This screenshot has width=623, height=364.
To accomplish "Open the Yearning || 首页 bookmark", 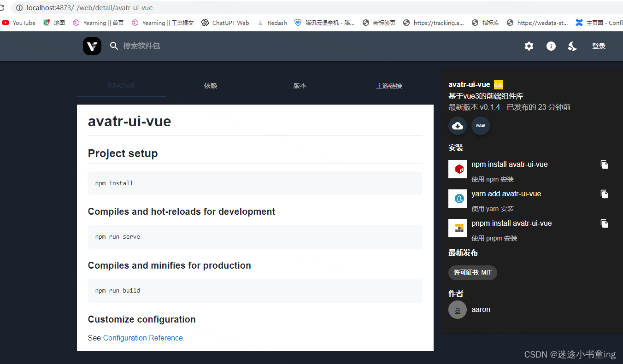I will pyautogui.click(x=98, y=23).
